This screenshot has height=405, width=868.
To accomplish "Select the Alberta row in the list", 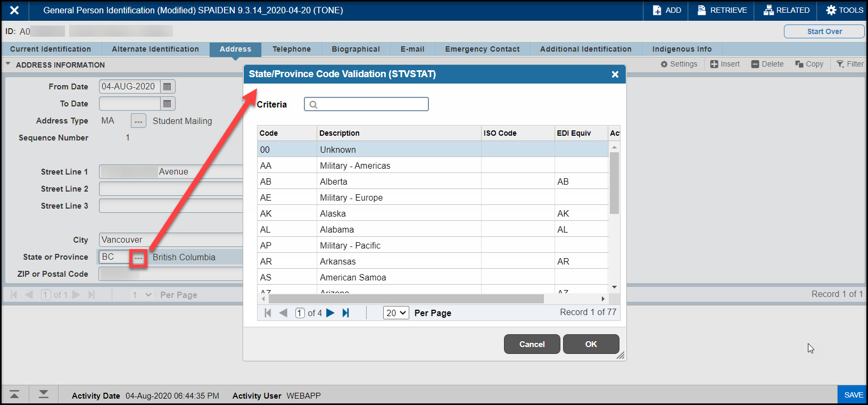I will point(334,181).
